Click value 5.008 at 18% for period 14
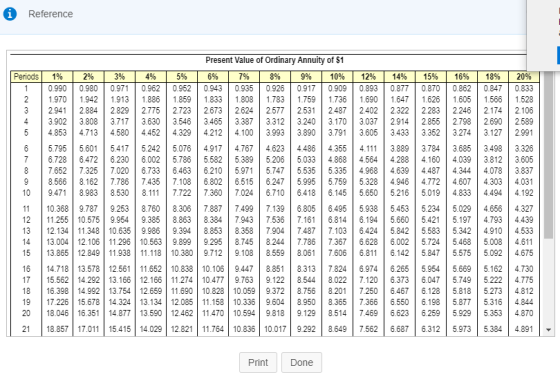 pyautogui.click(x=492, y=242)
